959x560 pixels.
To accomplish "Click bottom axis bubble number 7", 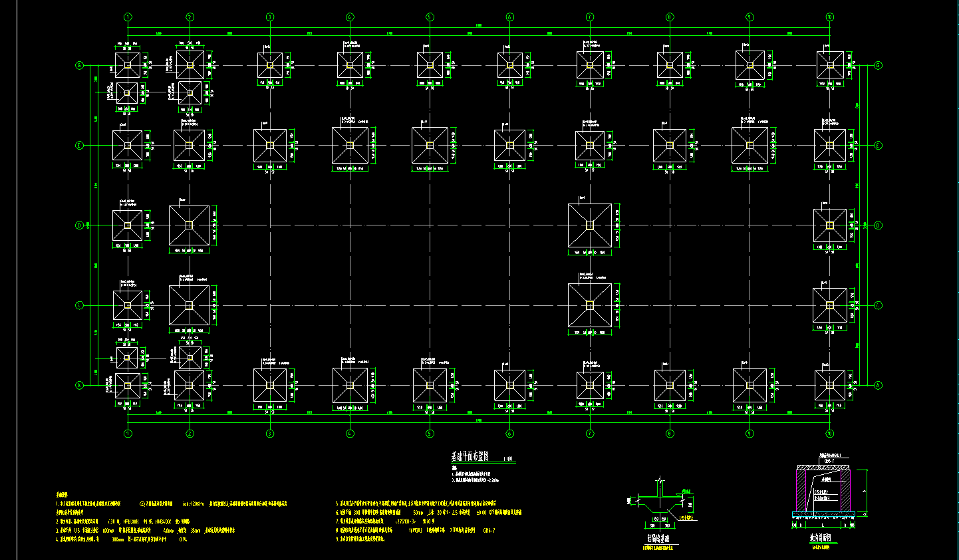I will click(590, 434).
